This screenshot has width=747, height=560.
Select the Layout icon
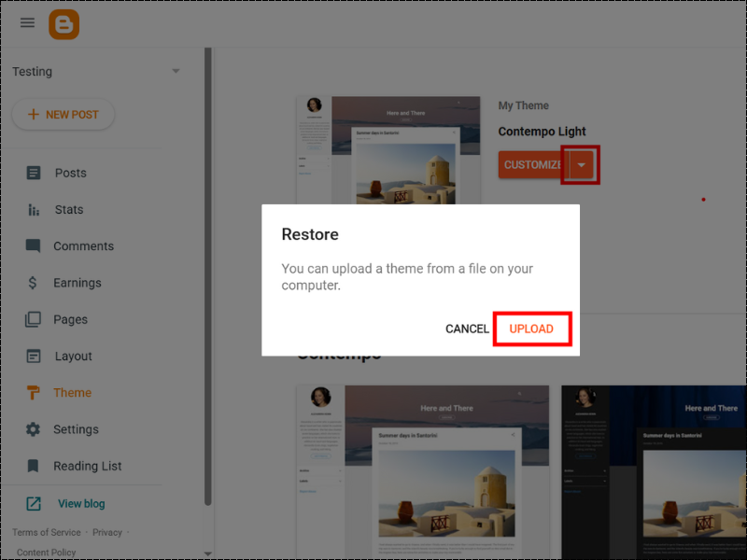[x=35, y=356]
